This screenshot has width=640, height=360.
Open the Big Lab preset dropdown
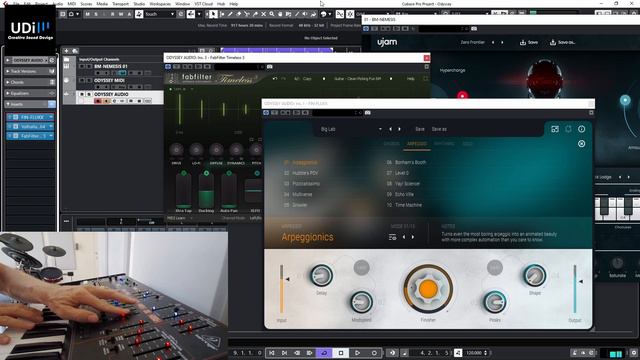380,129
